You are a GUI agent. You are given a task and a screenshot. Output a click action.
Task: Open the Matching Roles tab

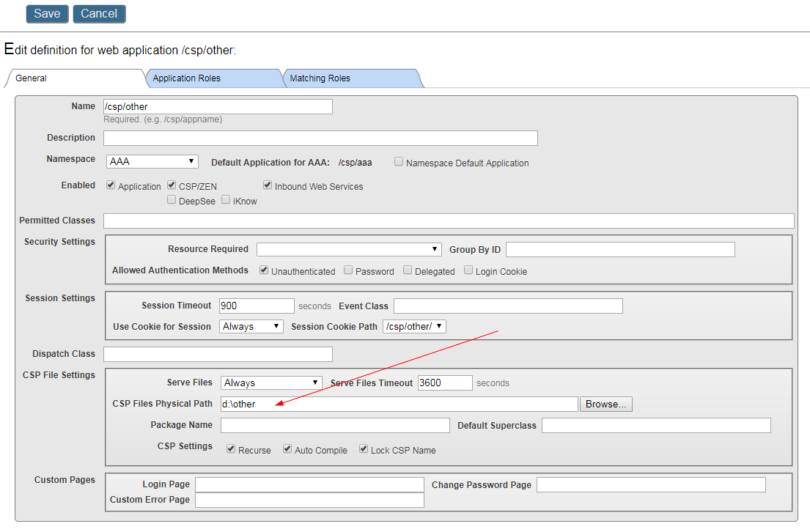(320, 78)
